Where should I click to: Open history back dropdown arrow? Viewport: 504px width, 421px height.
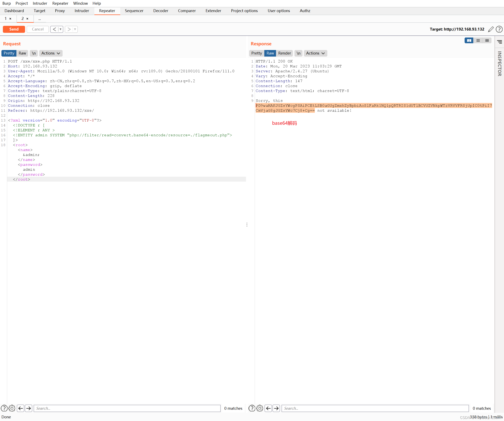(x=61, y=29)
